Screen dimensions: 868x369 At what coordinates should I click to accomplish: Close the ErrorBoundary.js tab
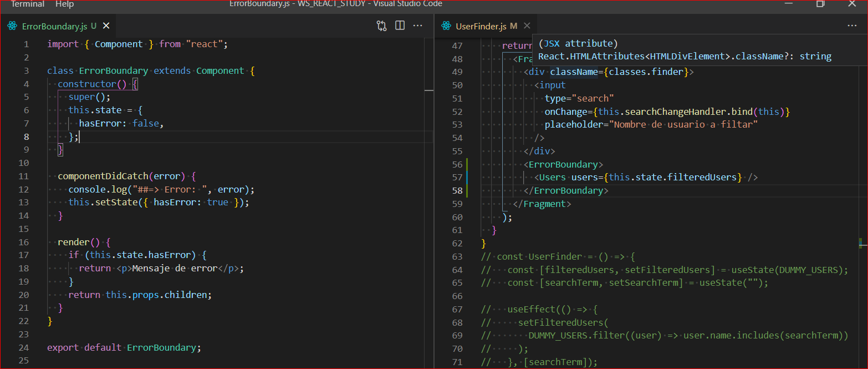click(x=106, y=26)
